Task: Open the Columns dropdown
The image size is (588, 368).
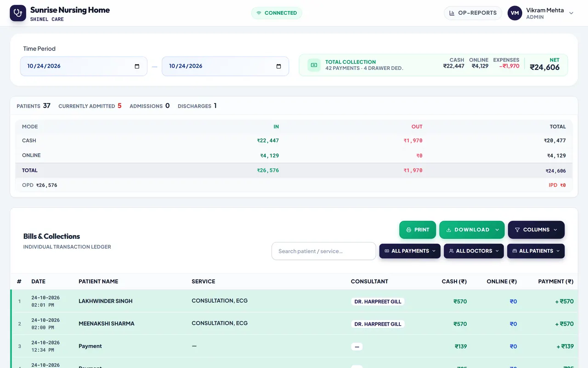Action: (536, 230)
